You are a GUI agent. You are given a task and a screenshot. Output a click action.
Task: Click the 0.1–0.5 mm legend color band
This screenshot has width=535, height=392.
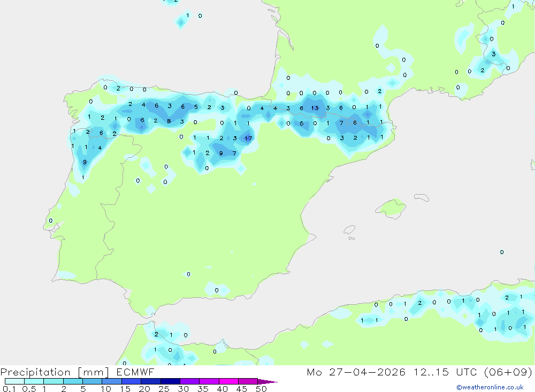pyautogui.click(x=14, y=381)
